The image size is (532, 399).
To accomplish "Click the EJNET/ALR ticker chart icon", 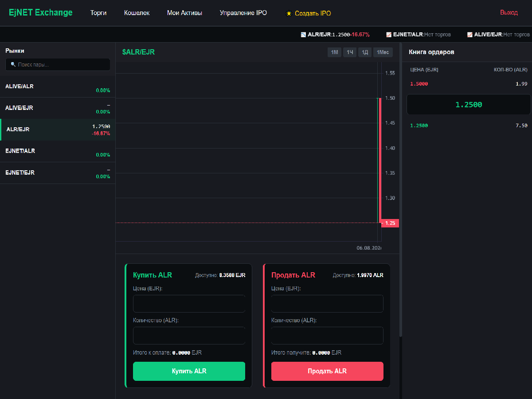I will pos(388,34).
